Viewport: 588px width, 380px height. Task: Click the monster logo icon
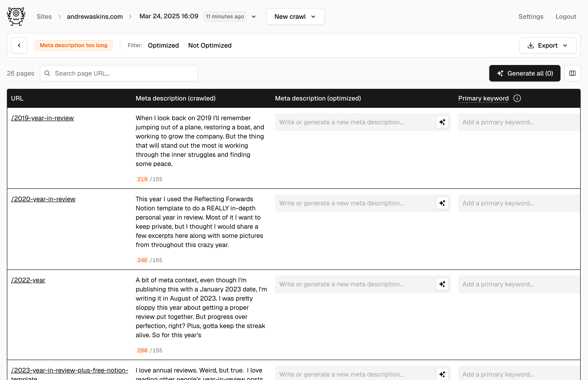click(16, 16)
